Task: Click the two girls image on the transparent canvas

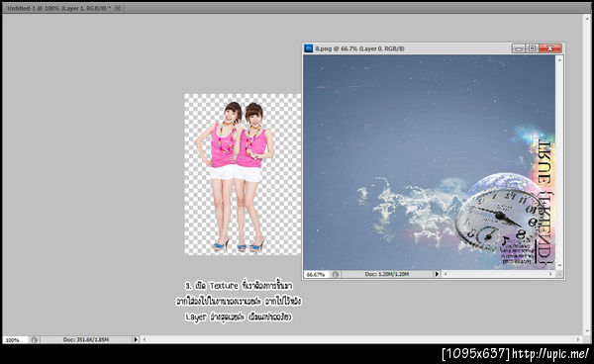Action: [234, 176]
